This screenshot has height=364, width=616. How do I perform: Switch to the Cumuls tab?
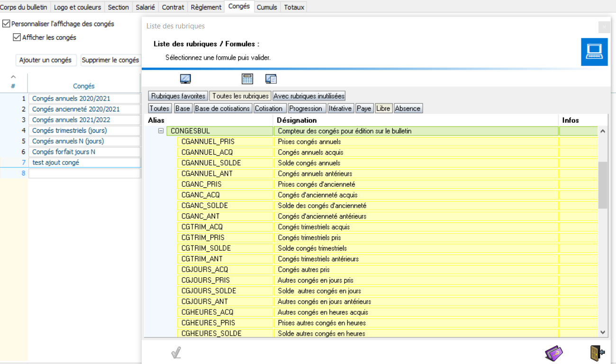click(267, 7)
